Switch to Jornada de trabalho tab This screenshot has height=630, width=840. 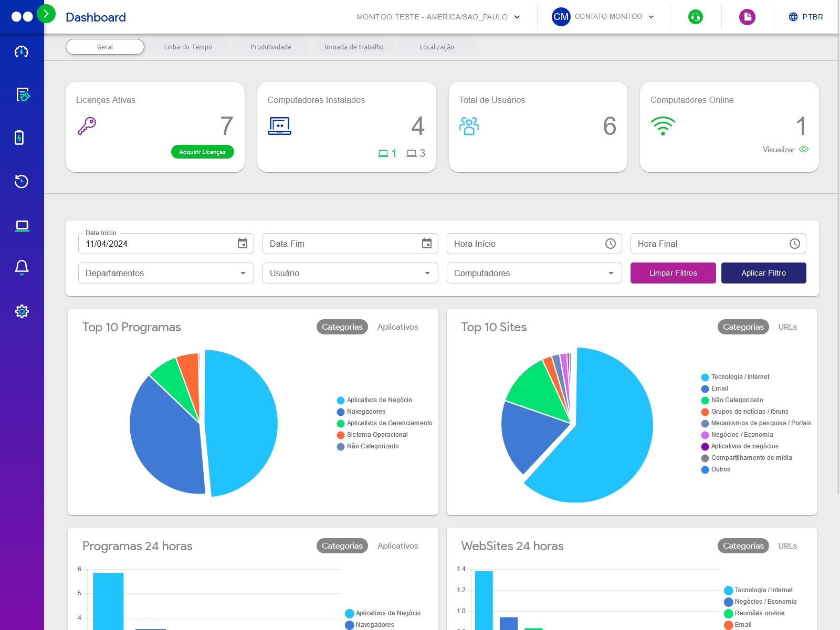tap(354, 47)
